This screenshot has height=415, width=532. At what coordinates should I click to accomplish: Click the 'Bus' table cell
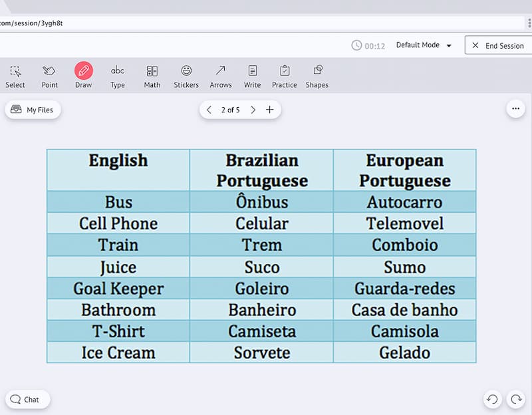click(118, 202)
